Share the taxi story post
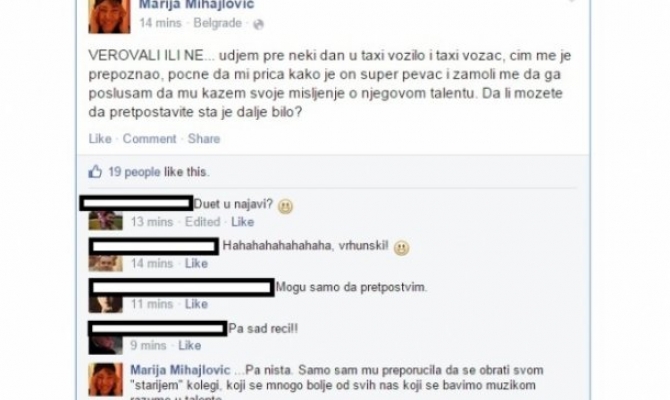 [x=204, y=139]
